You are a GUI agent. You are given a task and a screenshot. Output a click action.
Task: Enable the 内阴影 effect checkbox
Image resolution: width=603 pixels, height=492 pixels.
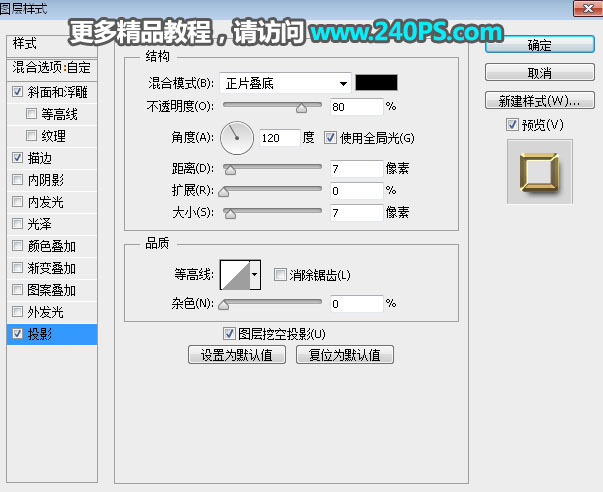[17, 180]
